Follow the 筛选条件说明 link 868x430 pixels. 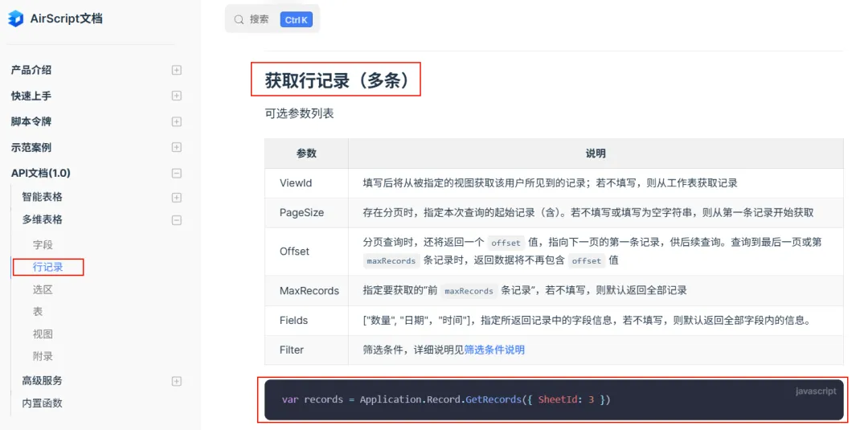pyautogui.click(x=494, y=350)
